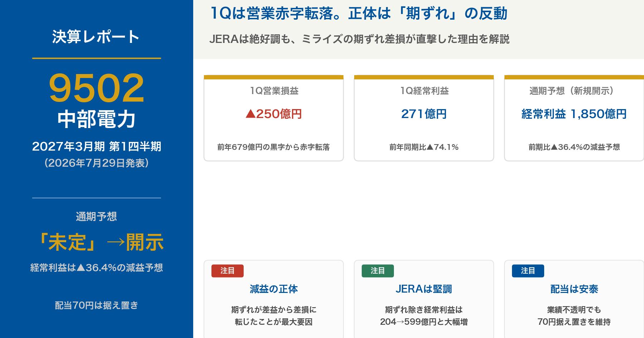
Task: Click 前年679億円の黒字から赤字転落 note
Action: tap(274, 147)
